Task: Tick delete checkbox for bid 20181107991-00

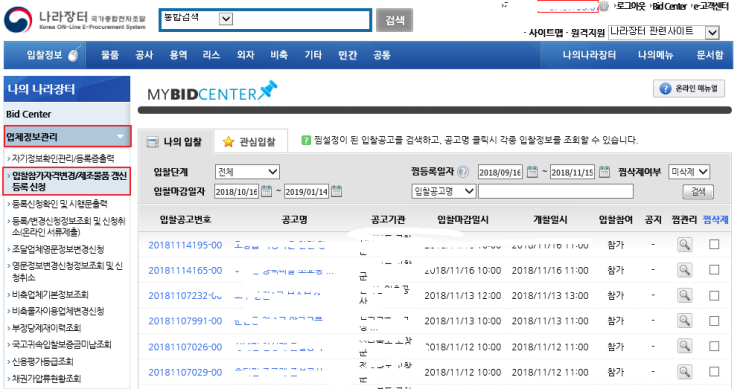Action: (714, 321)
